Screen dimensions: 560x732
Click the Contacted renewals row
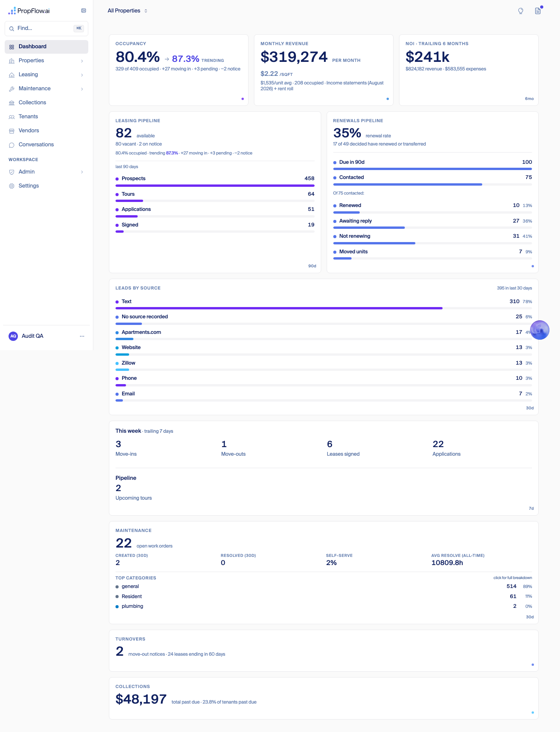[432, 180]
